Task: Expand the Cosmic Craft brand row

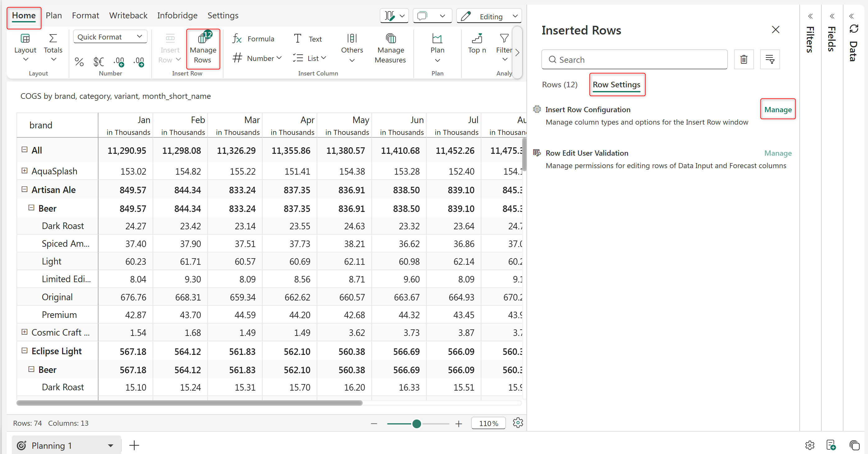Action: click(x=24, y=332)
